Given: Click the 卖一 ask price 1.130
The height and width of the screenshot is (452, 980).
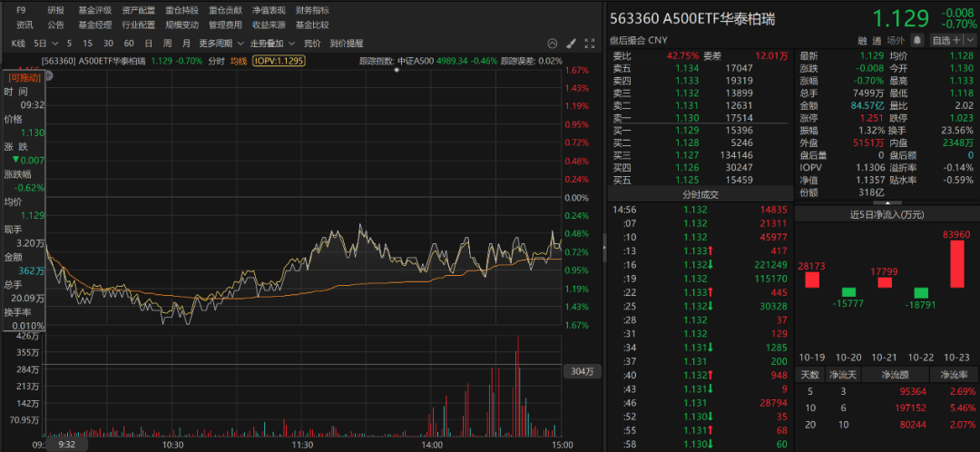Looking at the screenshot, I should (x=687, y=117).
